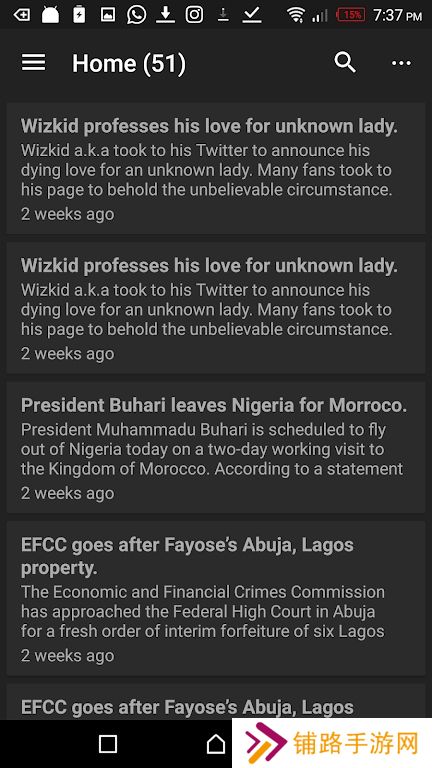Open the partially visible bottom EFCC card
This screenshot has height=768, width=432.
(216, 702)
